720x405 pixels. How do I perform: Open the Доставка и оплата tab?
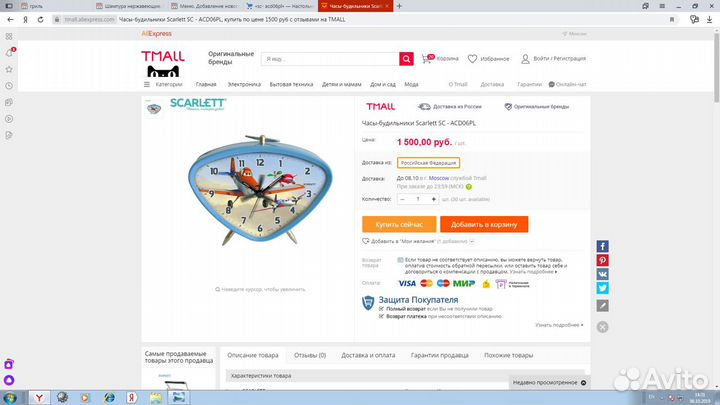[368, 355]
